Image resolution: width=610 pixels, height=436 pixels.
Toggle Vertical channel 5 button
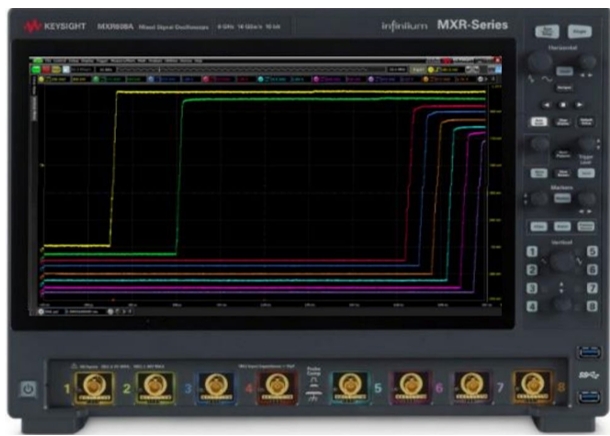point(592,251)
